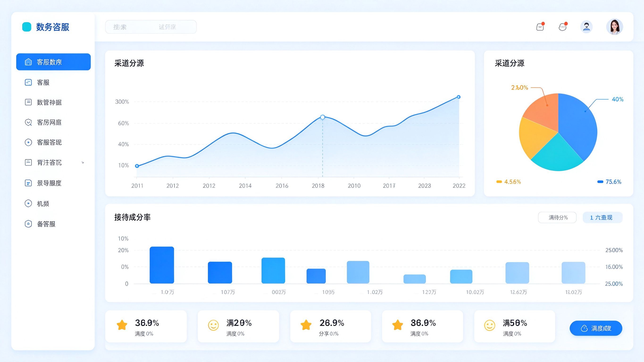Click the smiley icon on 满2.9% card
The height and width of the screenshot is (362, 644).
213,325
